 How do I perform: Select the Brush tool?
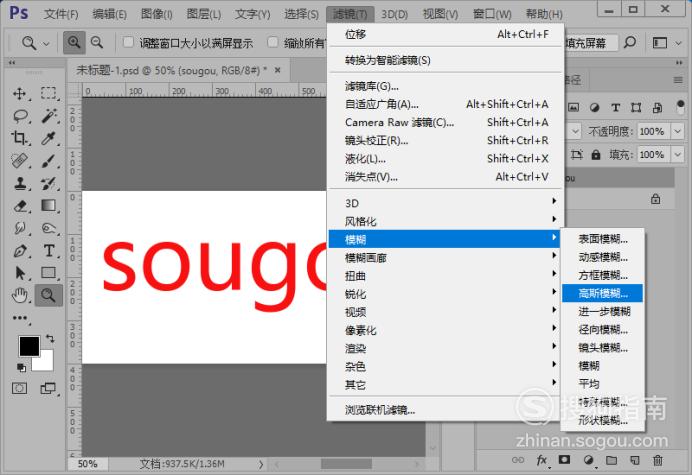(x=49, y=161)
